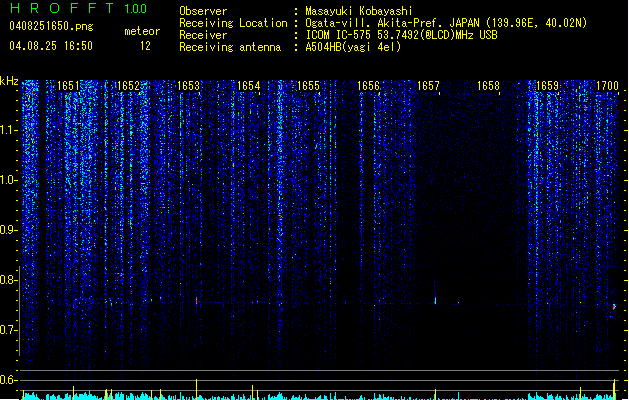Click the 'meteor' label
Image resolution: width=629 pixels, height=400 pixels.
pyautogui.click(x=142, y=31)
